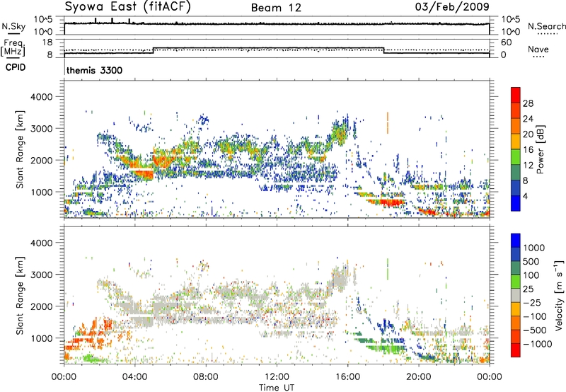Click the "60" Nave axis tick

[506, 42]
